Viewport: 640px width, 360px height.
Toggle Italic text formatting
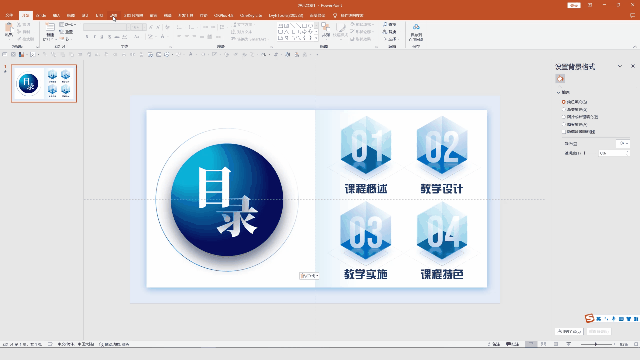pyautogui.click(x=95, y=37)
